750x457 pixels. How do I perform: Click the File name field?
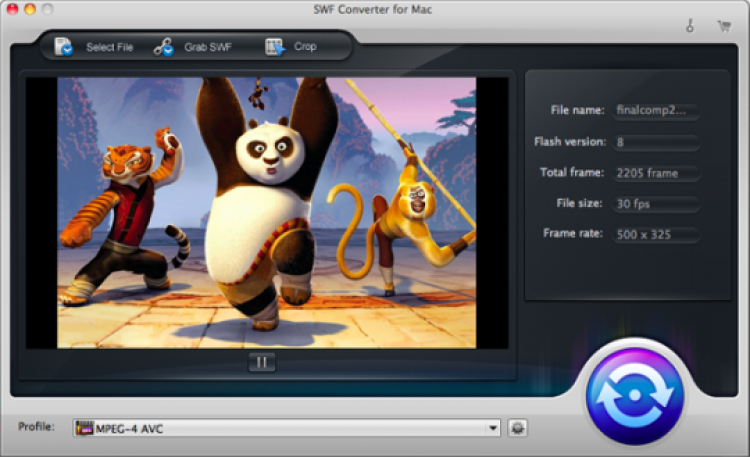click(x=657, y=110)
